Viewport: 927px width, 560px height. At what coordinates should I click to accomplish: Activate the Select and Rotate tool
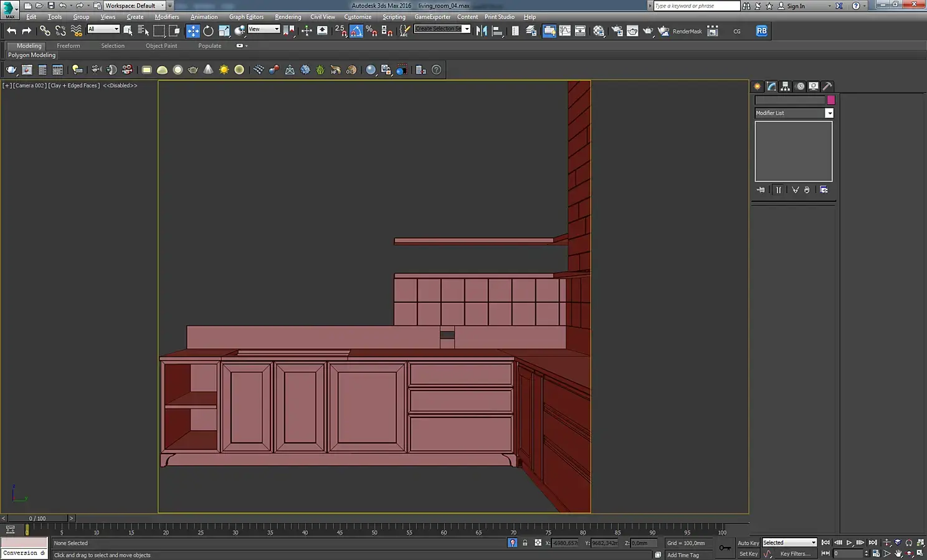pyautogui.click(x=208, y=31)
